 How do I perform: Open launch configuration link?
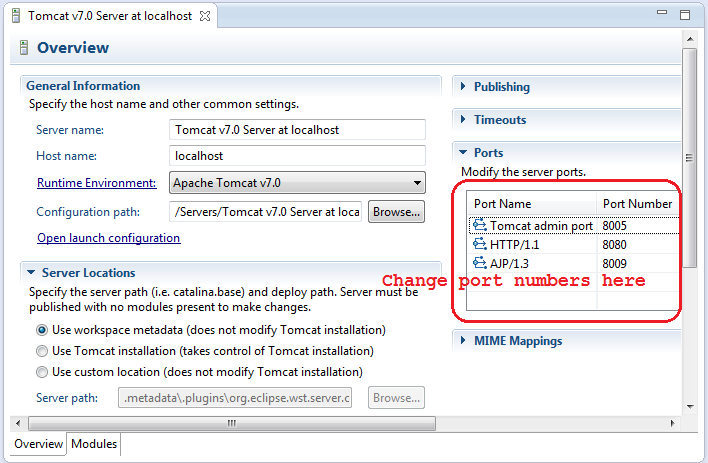pos(109,238)
